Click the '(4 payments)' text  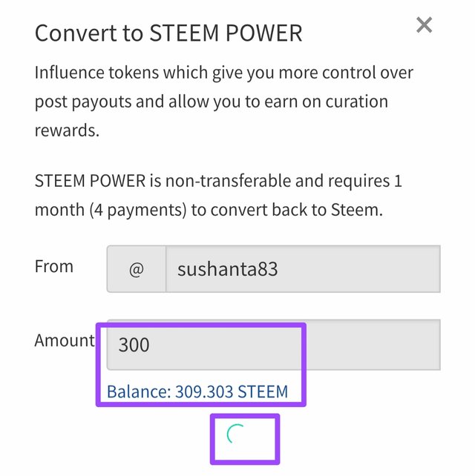coord(137,209)
